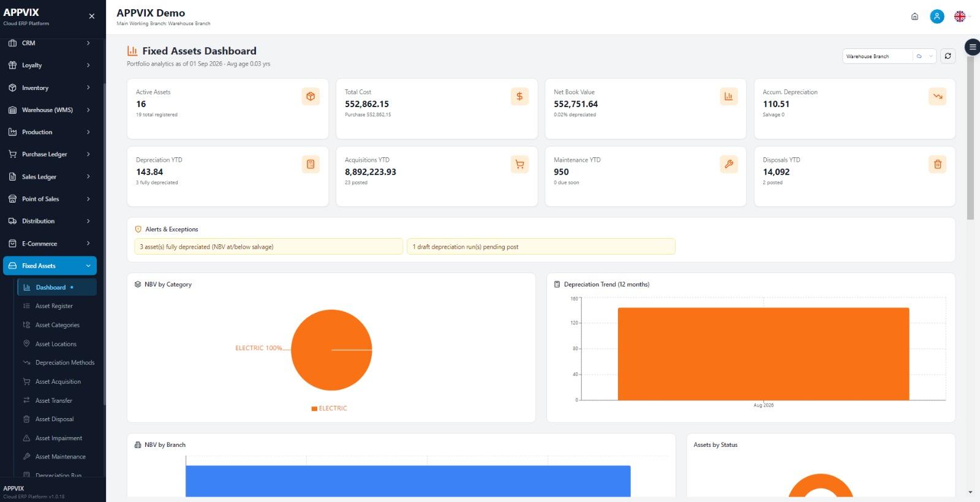Click the Distribution truck icon in sidebar
Screen dimensions: 980x502
[x=12, y=221]
